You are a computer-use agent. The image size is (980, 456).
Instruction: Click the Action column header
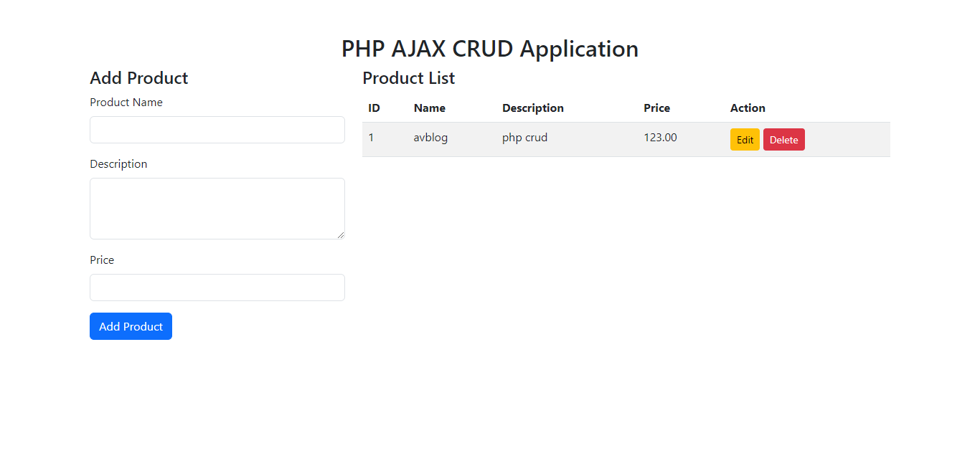pyautogui.click(x=748, y=108)
